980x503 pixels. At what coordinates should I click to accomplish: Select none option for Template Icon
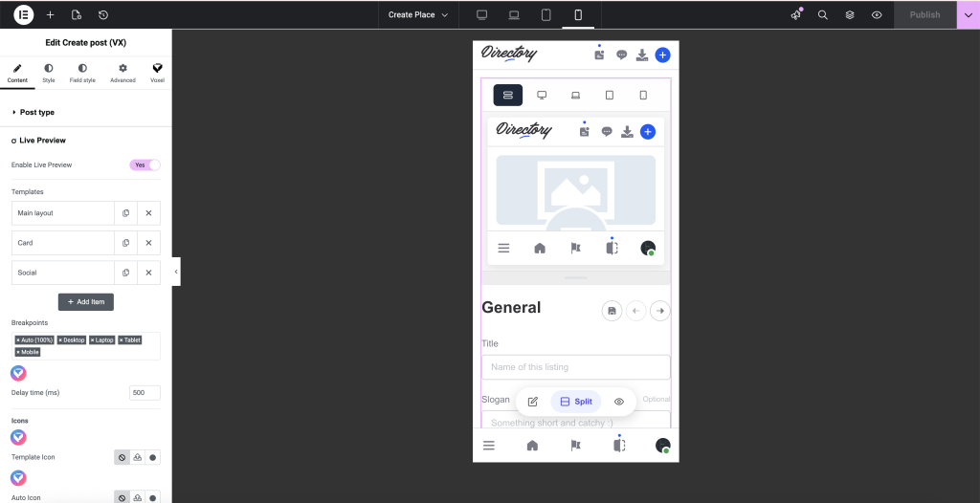coord(122,457)
